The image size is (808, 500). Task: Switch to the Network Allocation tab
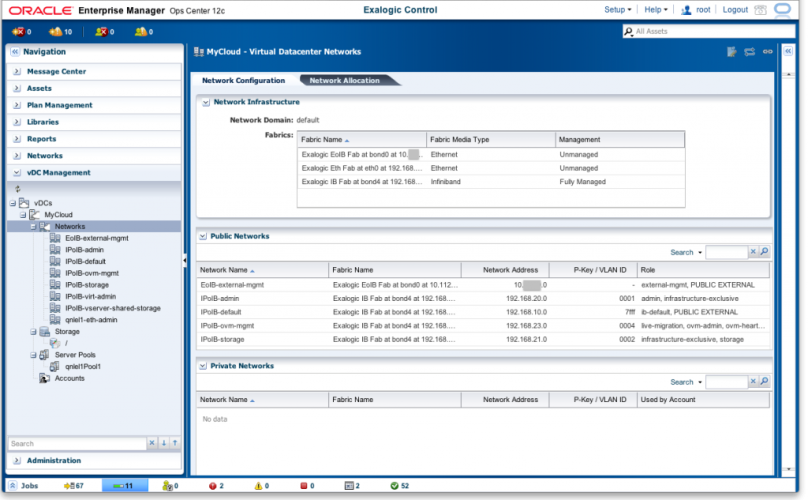point(344,80)
